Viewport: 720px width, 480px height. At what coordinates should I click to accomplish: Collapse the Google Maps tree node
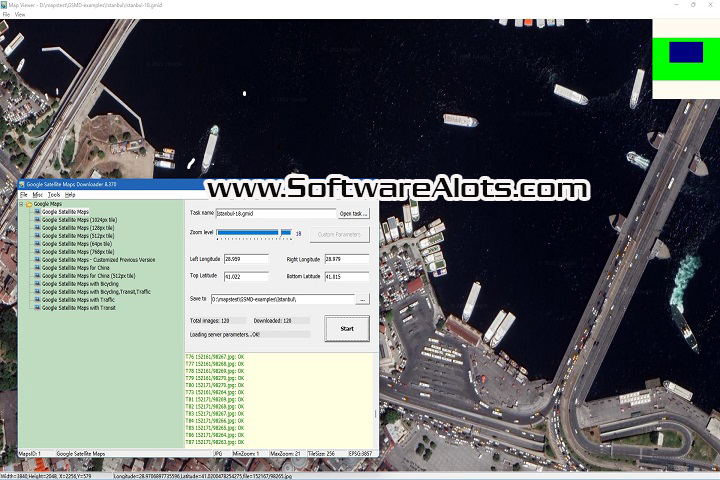(22, 204)
